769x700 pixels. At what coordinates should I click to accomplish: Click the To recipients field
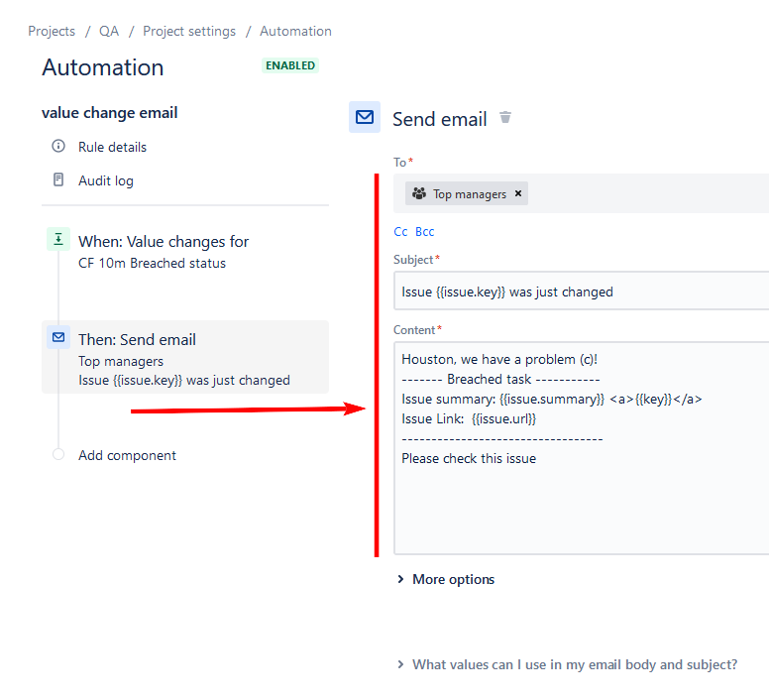(581, 193)
